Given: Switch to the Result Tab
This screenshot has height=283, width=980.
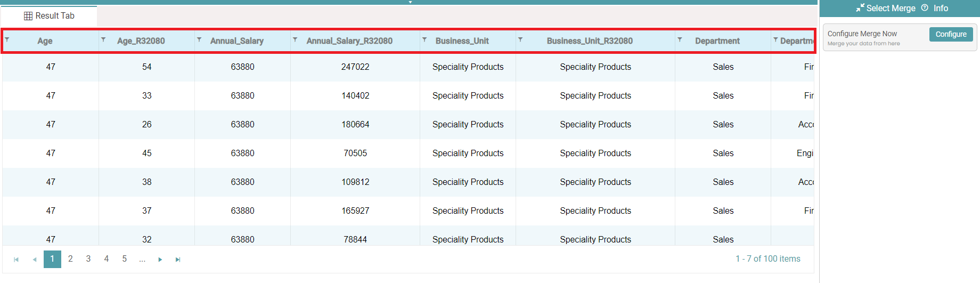Looking at the screenshot, I should click(49, 16).
